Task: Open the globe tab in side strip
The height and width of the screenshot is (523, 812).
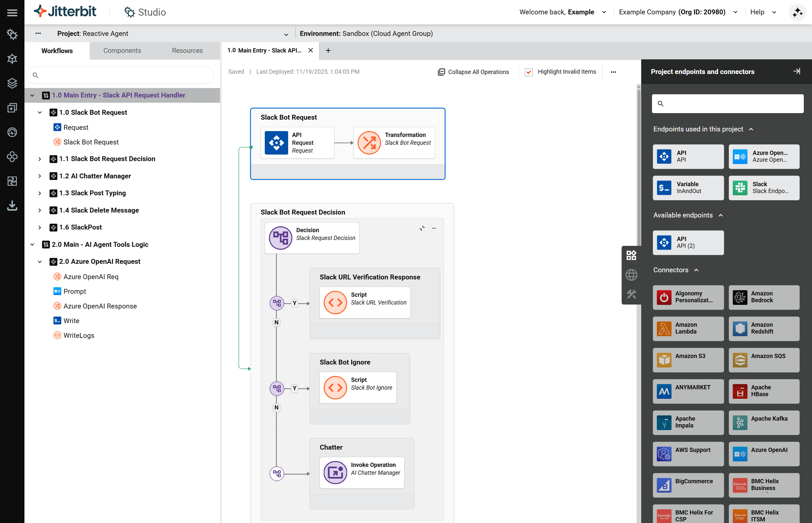Action: [631, 275]
